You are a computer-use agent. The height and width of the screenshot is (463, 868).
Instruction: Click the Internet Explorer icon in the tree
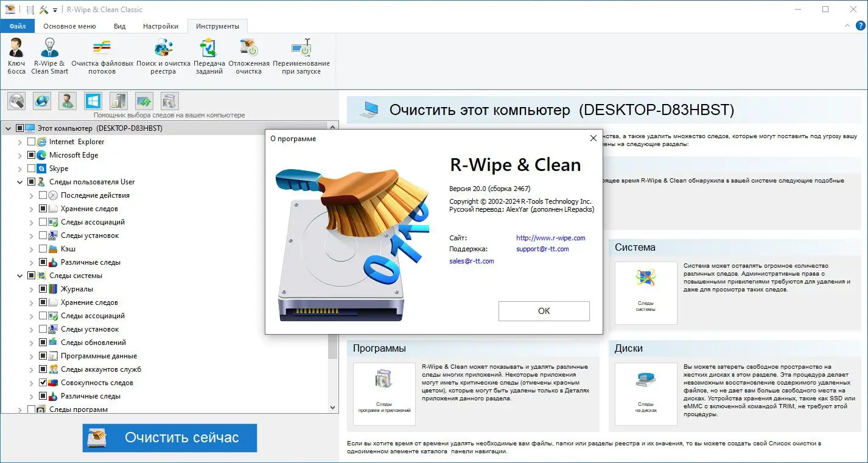point(42,142)
